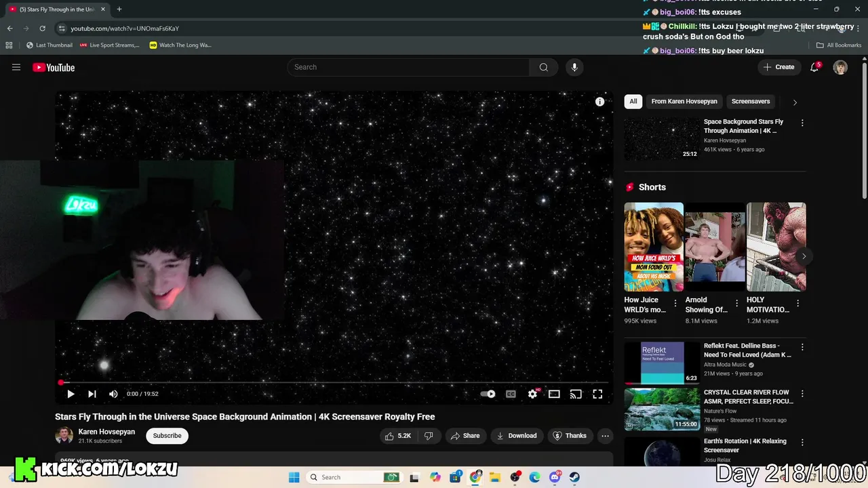Select the From Karen Hovsepyan chip

coord(684,102)
